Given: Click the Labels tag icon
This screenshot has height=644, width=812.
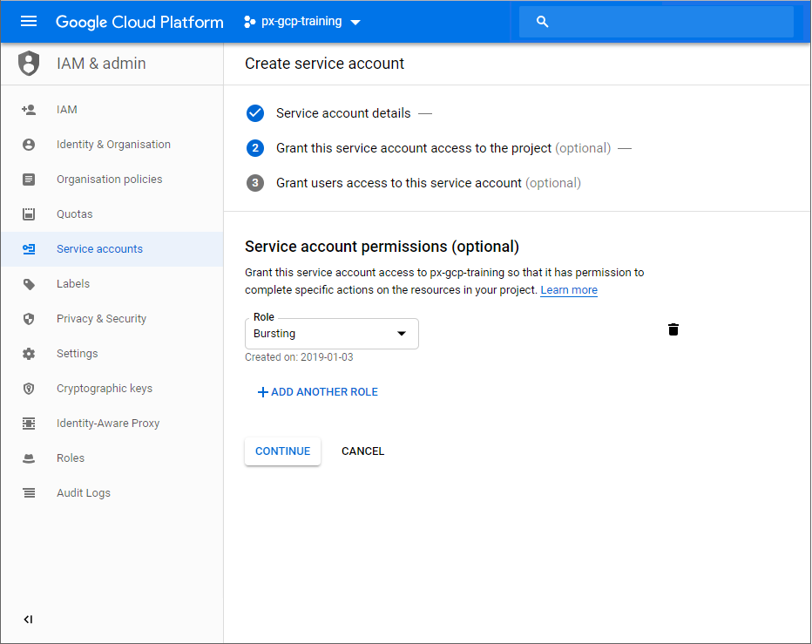Looking at the screenshot, I should tap(29, 284).
